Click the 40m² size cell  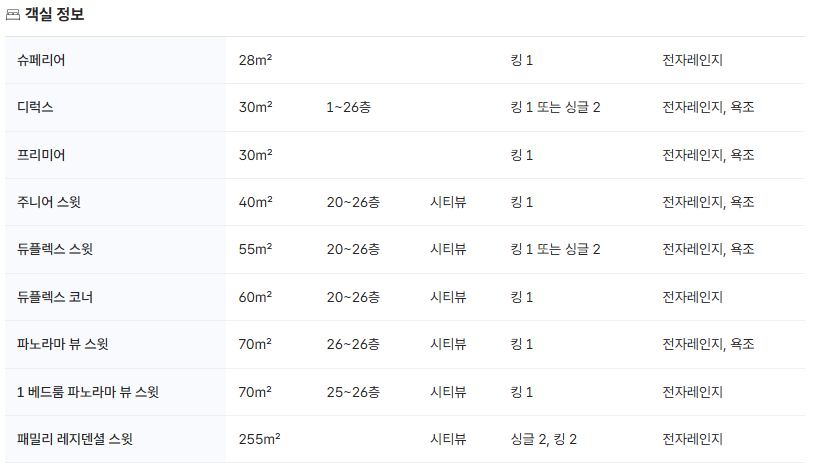click(256, 202)
